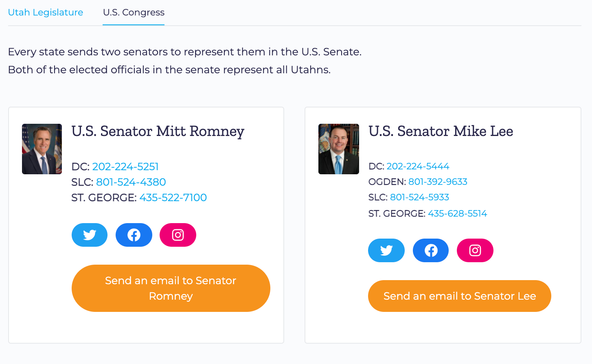Call Lee's SLC number 801-524-5933
This screenshot has height=364, width=592.
(419, 197)
